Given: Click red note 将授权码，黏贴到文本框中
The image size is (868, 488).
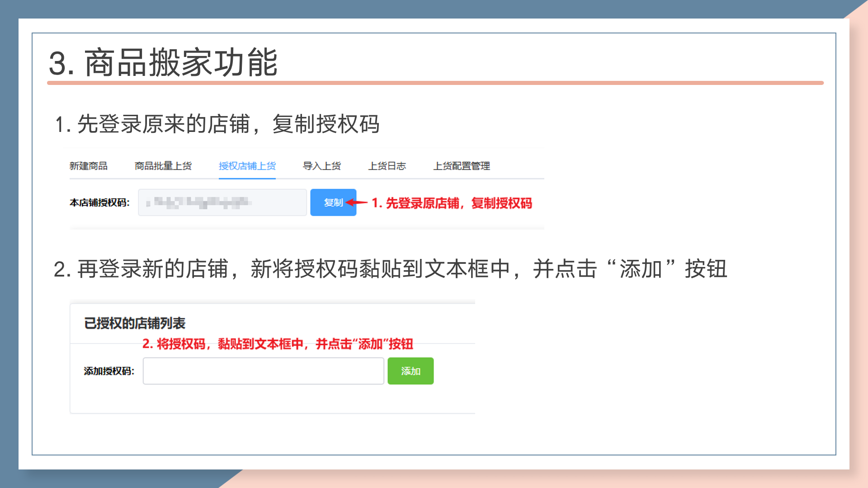Looking at the screenshot, I should click(x=278, y=344).
